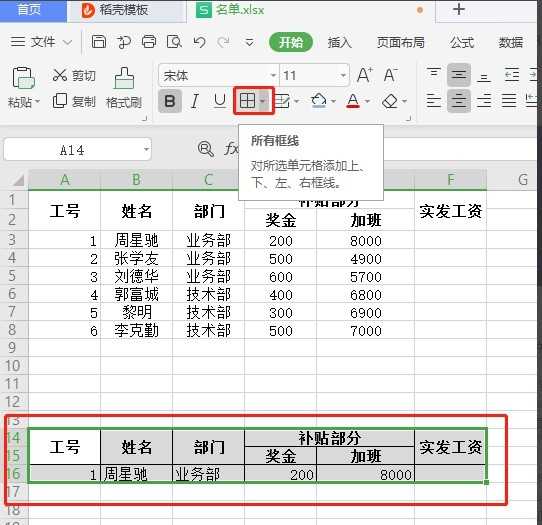Open the font size 11 dropdown
The image size is (542, 525).
click(343, 75)
